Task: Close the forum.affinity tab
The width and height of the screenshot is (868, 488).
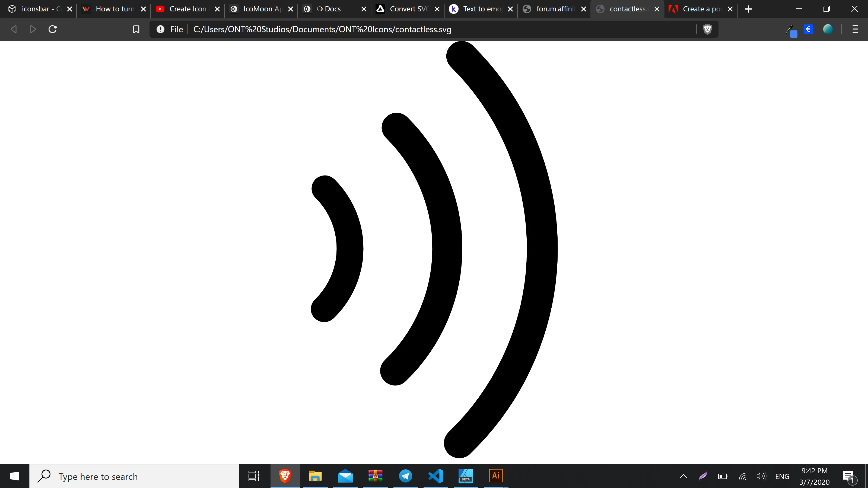Action: (x=584, y=9)
